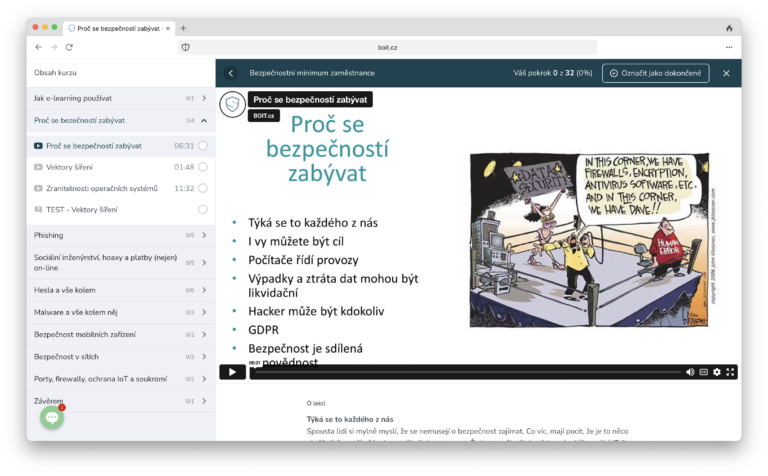Click the '11:32' lesson duration
The height and width of the screenshot is (476, 768).
point(184,188)
